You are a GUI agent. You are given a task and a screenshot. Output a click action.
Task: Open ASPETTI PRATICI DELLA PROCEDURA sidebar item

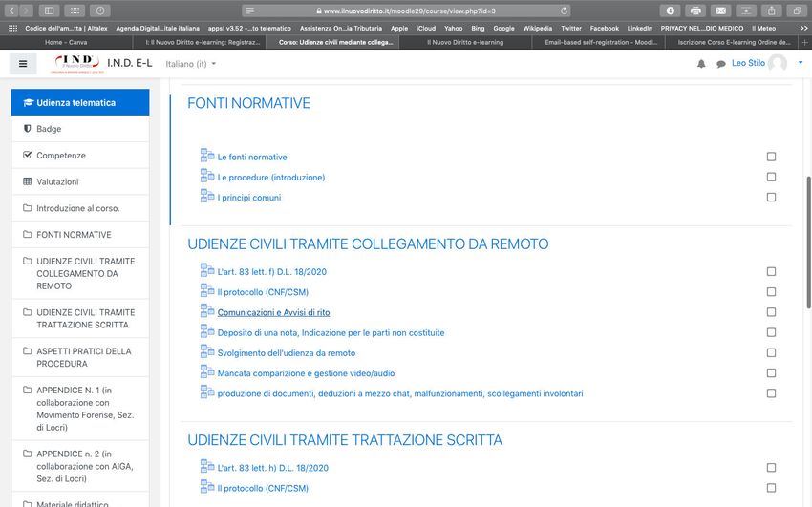click(x=80, y=357)
